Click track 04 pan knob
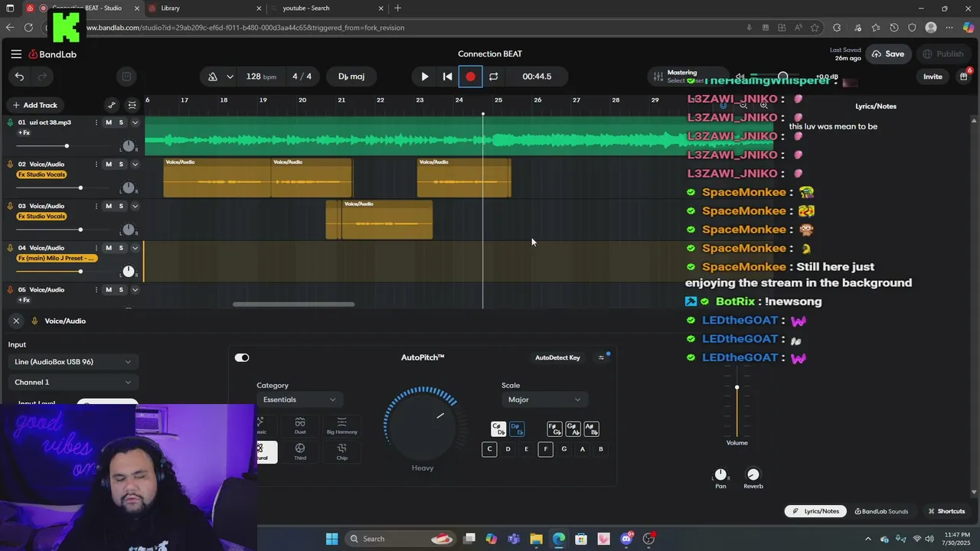 coord(129,272)
